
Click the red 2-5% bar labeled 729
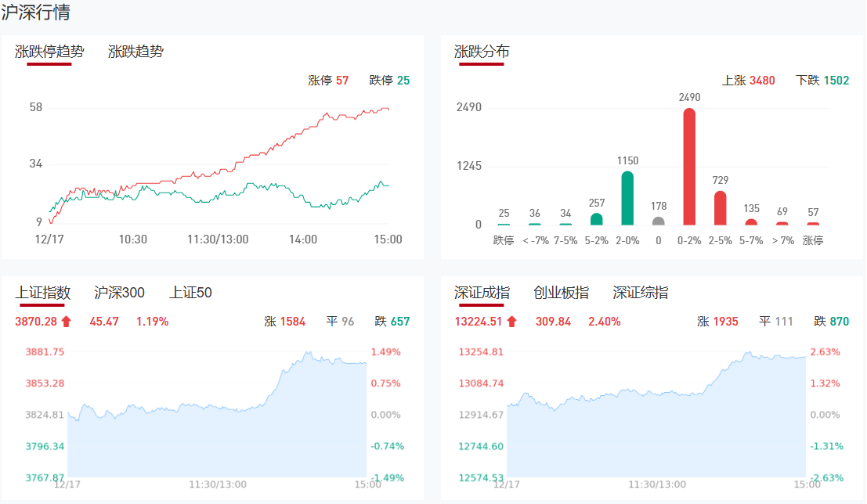(x=720, y=208)
